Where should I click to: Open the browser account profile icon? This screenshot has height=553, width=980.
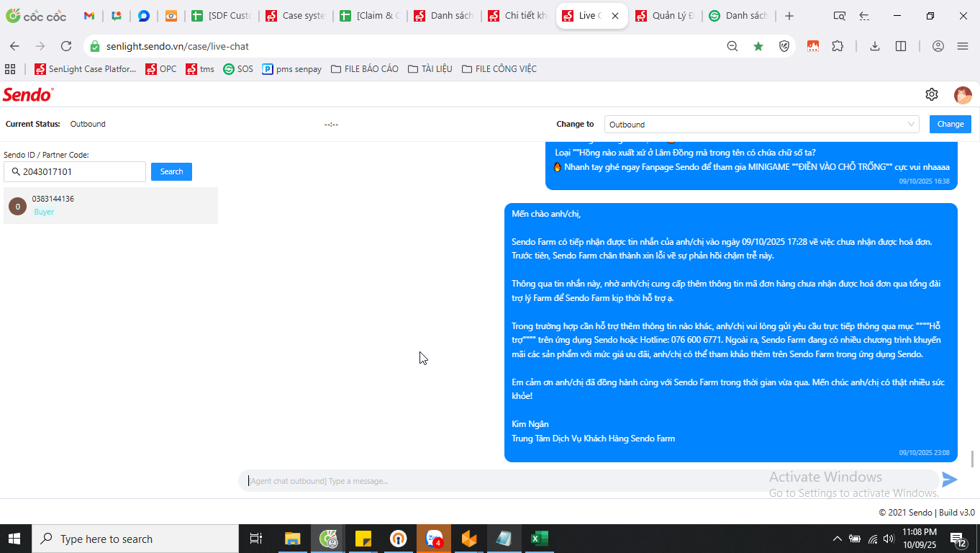coord(938,46)
